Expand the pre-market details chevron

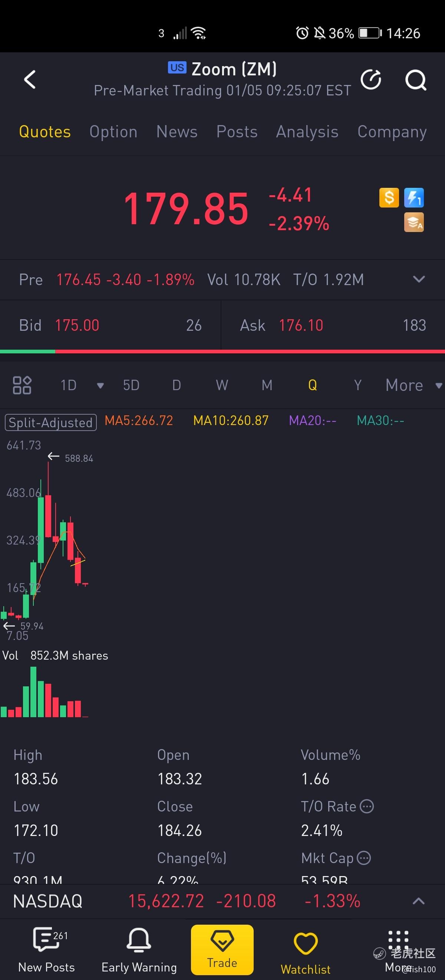(418, 280)
